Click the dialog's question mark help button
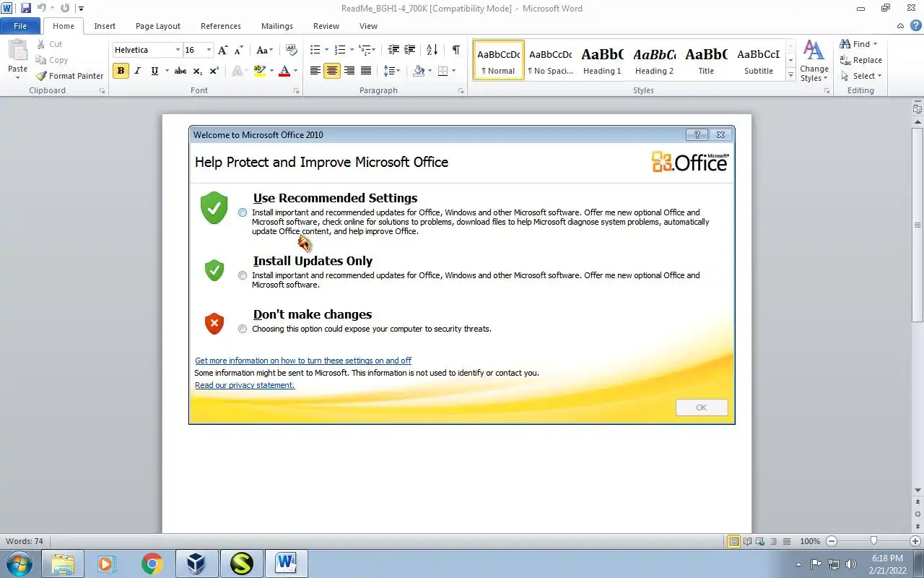This screenshot has height=578, width=924. [x=697, y=134]
